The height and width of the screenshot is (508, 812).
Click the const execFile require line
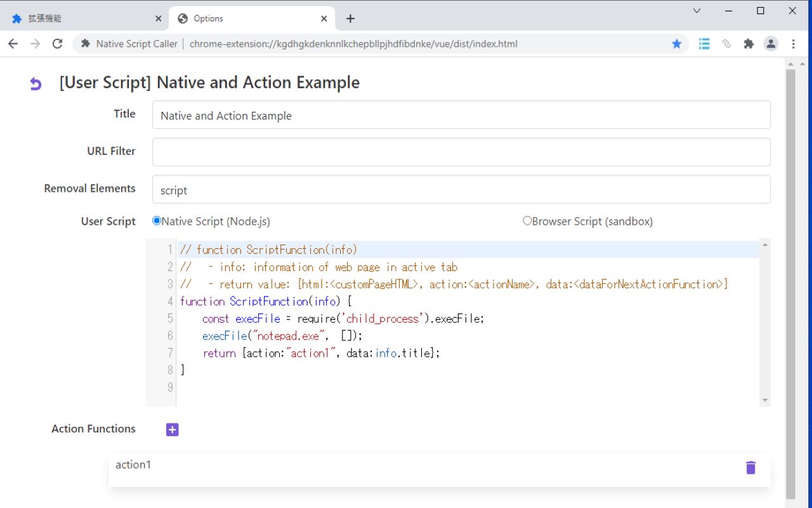click(343, 318)
